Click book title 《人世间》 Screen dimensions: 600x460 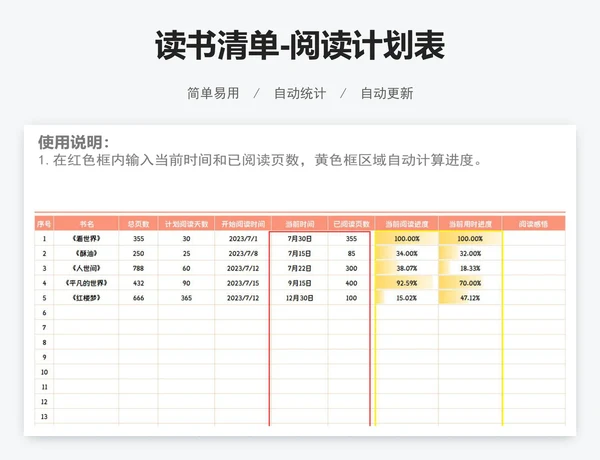pos(86,268)
